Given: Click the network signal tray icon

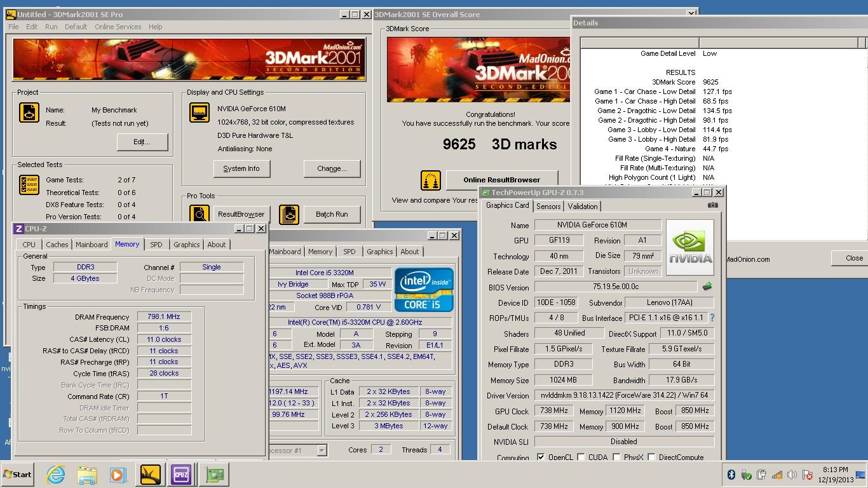Looking at the screenshot, I should 777,475.
